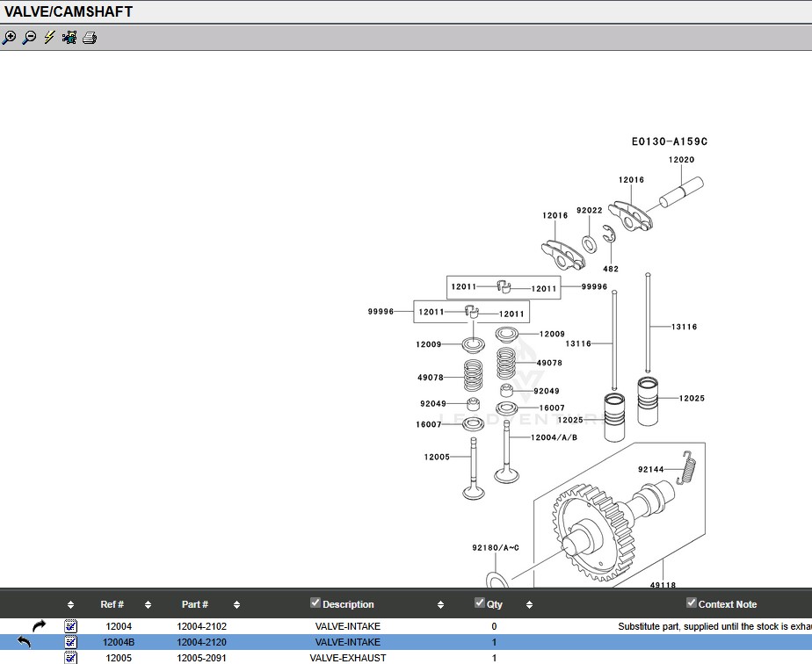Image resolution: width=812 pixels, height=664 pixels.
Task: Click note icon for part 12004-2102
Action: 71,626
